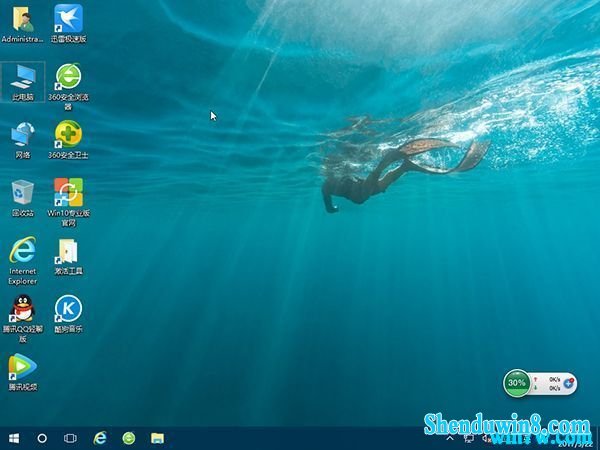Click the network speed readout on 360 widget
The image size is (600, 450).
tap(547, 383)
